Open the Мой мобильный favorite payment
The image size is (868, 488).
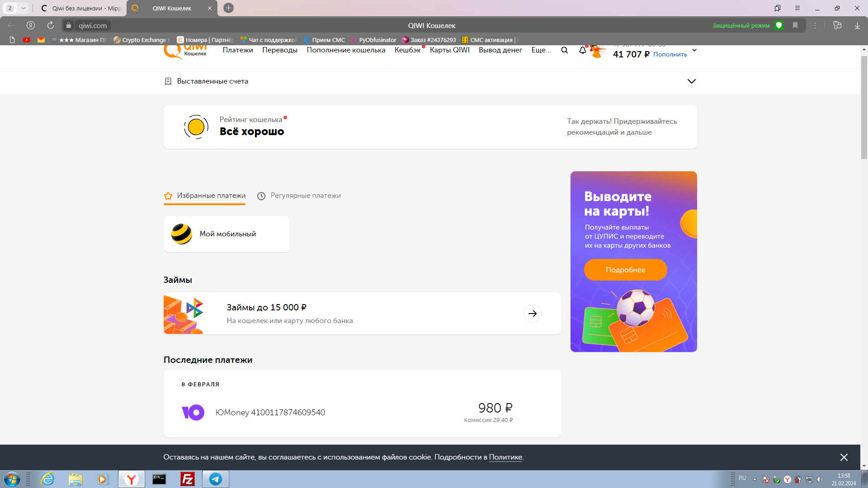226,234
